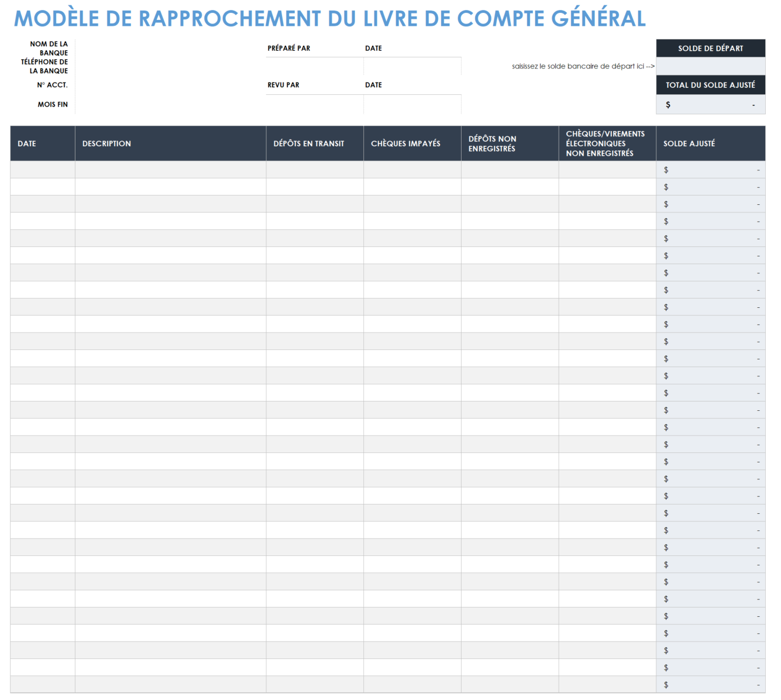Select the first row's Date cell in the table
The height and width of the screenshot is (700, 781).
pyautogui.click(x=43, y=170)
